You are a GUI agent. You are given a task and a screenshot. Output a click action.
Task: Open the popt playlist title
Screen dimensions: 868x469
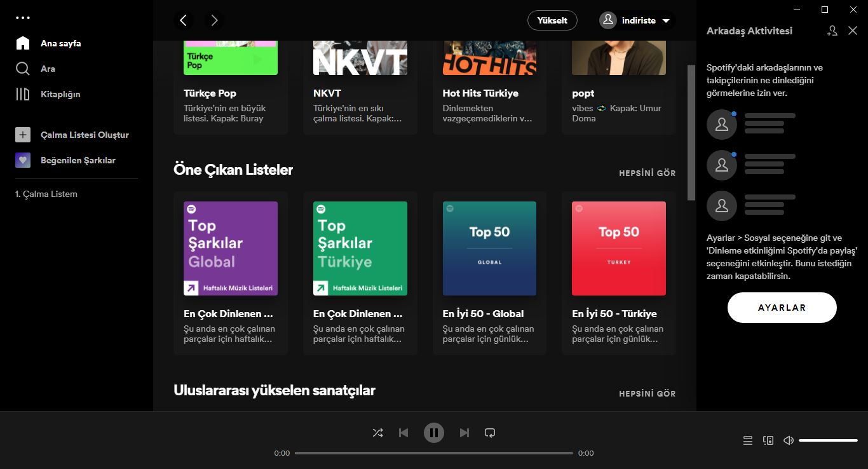[x=583, y=93]
